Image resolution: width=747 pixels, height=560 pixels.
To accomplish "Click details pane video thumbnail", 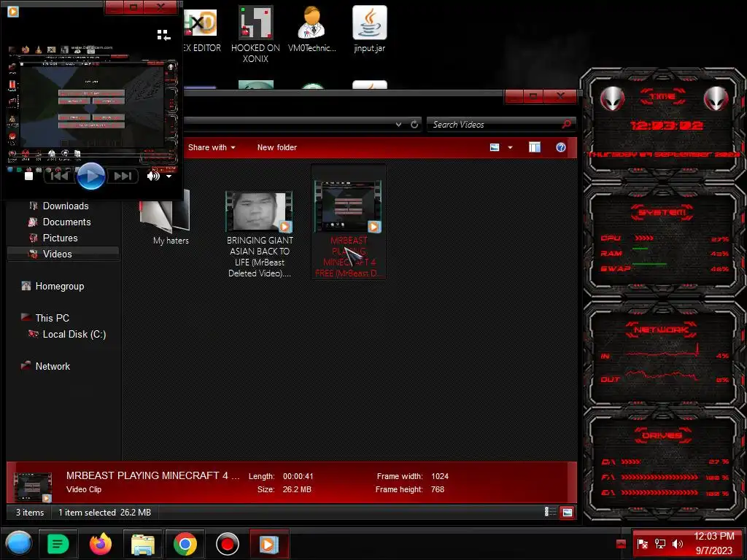I will point(32,487).
